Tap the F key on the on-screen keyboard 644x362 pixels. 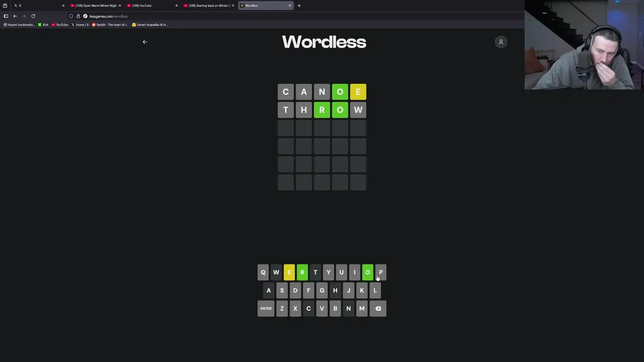pyautogui.click(x=308, y=291)
